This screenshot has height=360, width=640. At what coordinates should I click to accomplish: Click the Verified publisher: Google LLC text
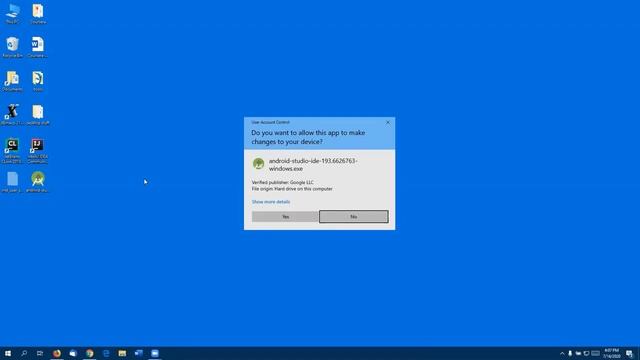point(282,182)
